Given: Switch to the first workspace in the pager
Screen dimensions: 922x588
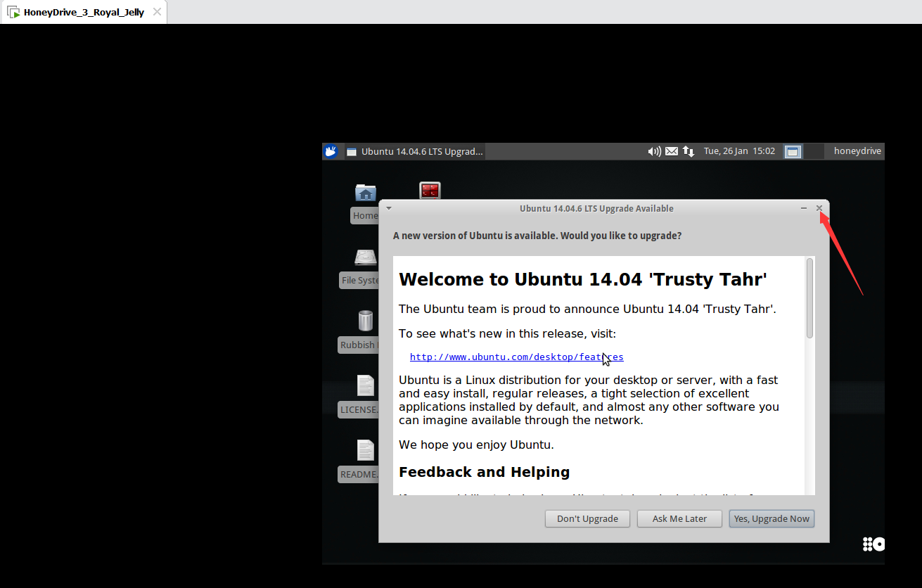Looking at the screenshot, I should pyautogui.click(x=793, y=151).
